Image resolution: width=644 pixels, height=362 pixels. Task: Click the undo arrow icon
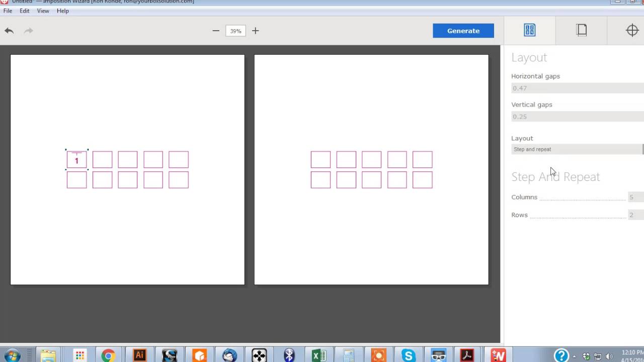tap(9, 31)
